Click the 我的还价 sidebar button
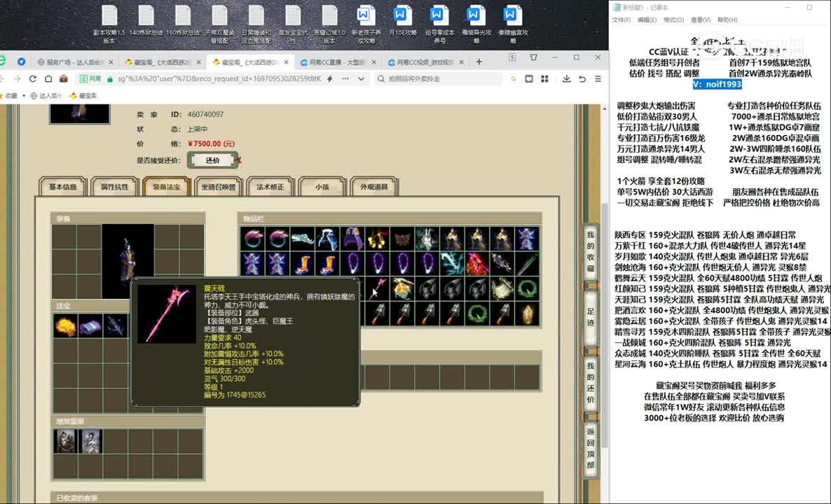The image size is (831, 504). (591, 382)
